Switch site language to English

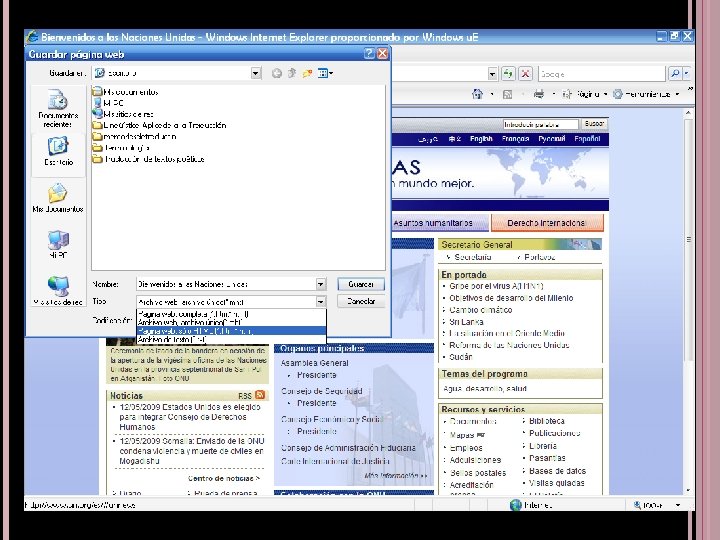tap(481, 139)
